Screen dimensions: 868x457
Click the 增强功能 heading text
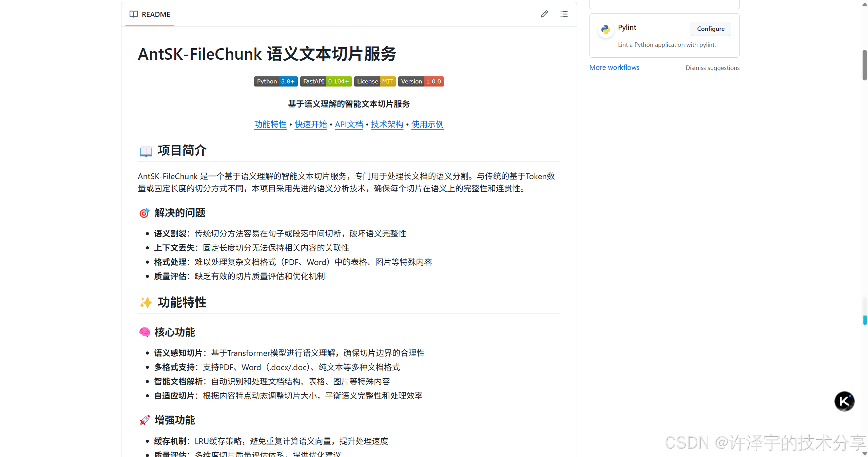point(175,420)
